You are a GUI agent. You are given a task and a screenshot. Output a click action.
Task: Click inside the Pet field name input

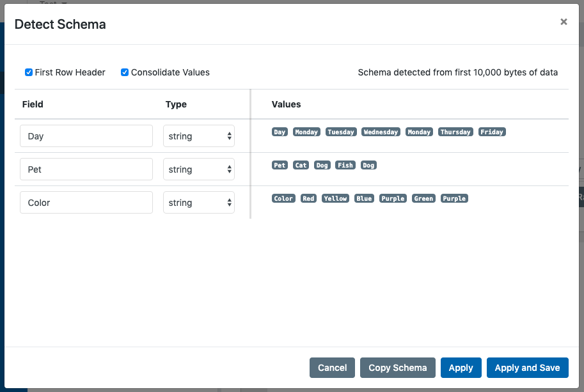(86, 169)
